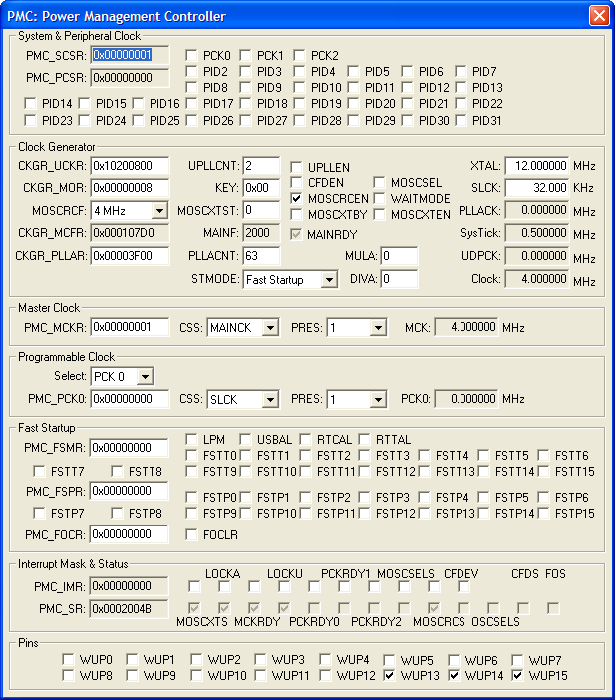
Task: Check the WUP0 pin checkbox
Action: (x=68, y=660)
